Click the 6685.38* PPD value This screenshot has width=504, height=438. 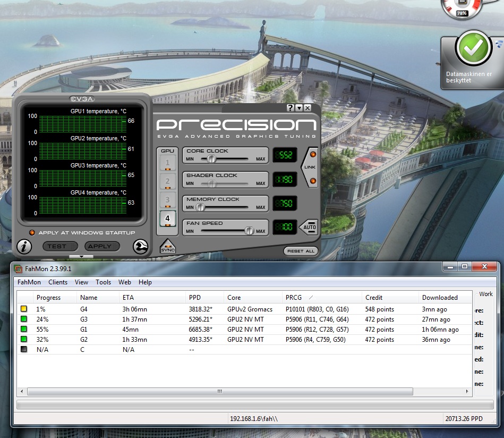tap(201, 329)
